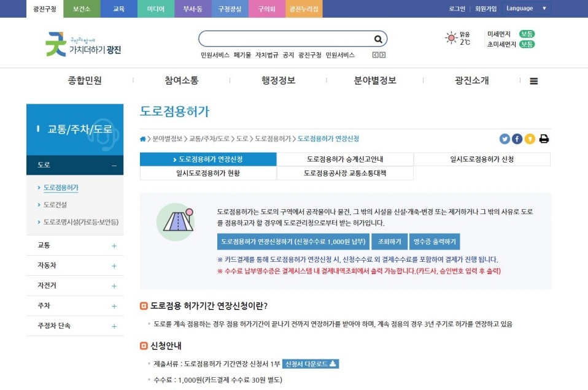Open 도로조명시설(가로등·보안등) sidebar link
Viewport: 588px width, 390px height.
point(80,222)
